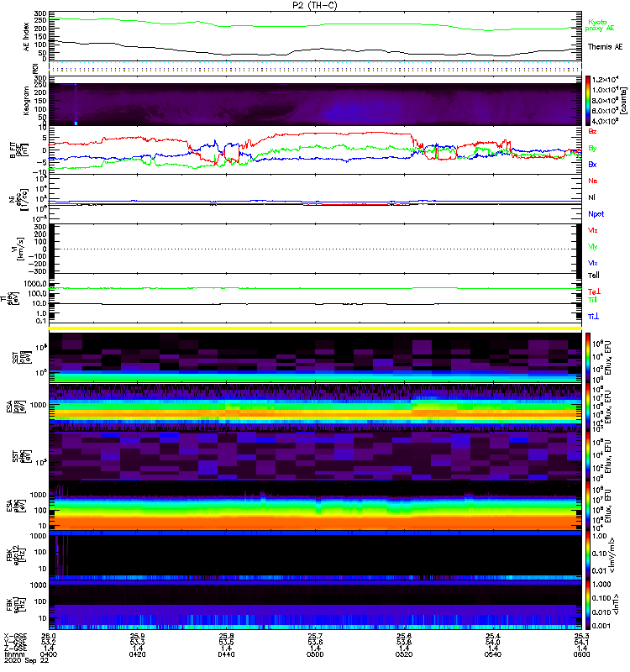Click the blue Ti perpendicular legend label
630x672 pixels.
pos(593,317)
